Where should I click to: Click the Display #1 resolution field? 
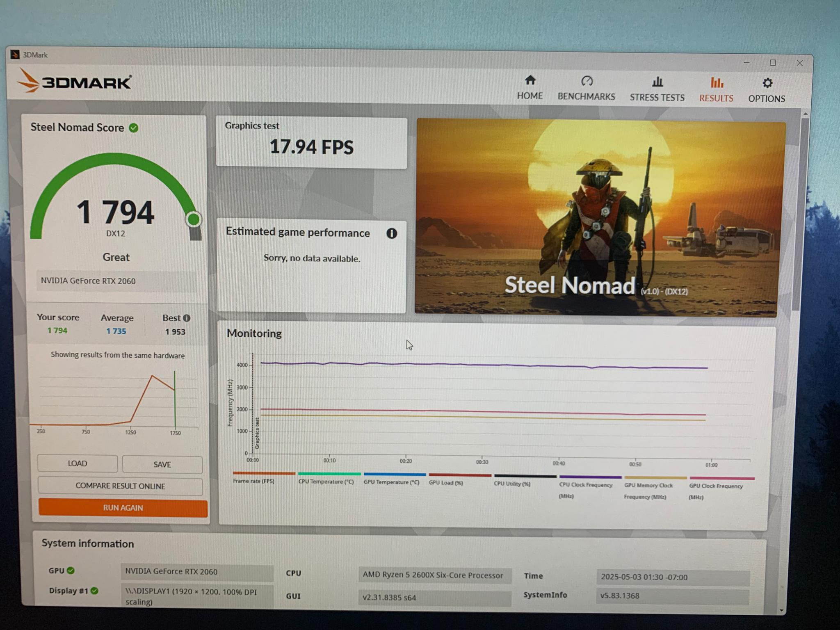coord(197,596)
